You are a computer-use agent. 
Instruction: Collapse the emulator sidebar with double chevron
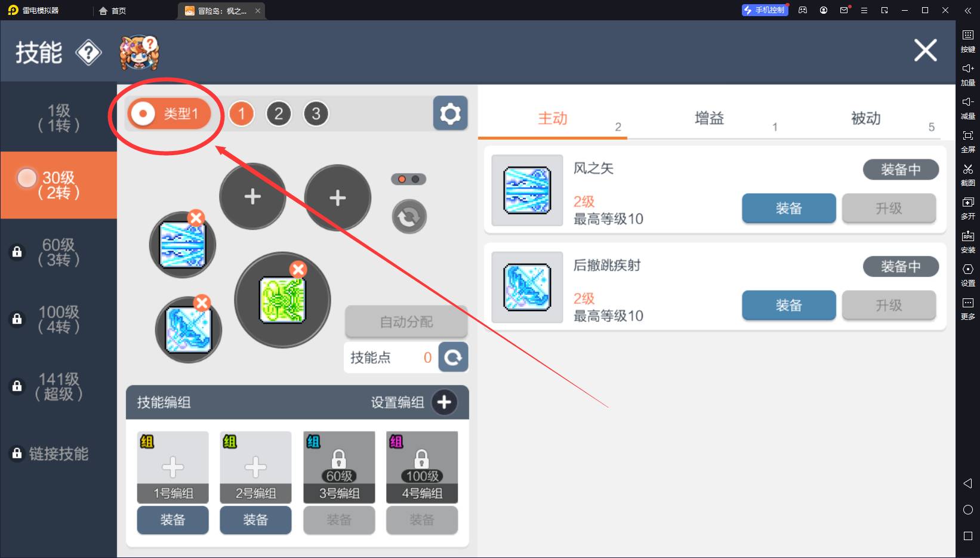967,10
